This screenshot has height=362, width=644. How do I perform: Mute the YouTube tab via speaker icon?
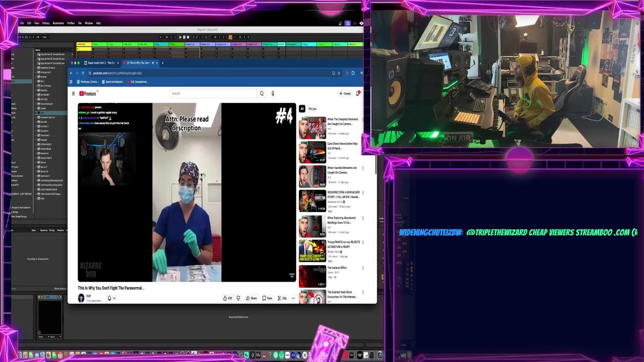152,63
